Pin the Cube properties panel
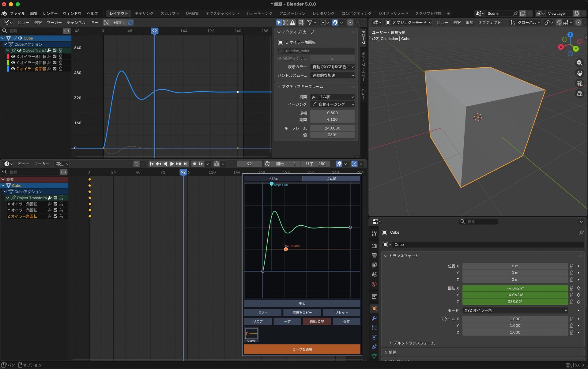The height and width of the screenshot is (369, 588). [x=581, y=232]
